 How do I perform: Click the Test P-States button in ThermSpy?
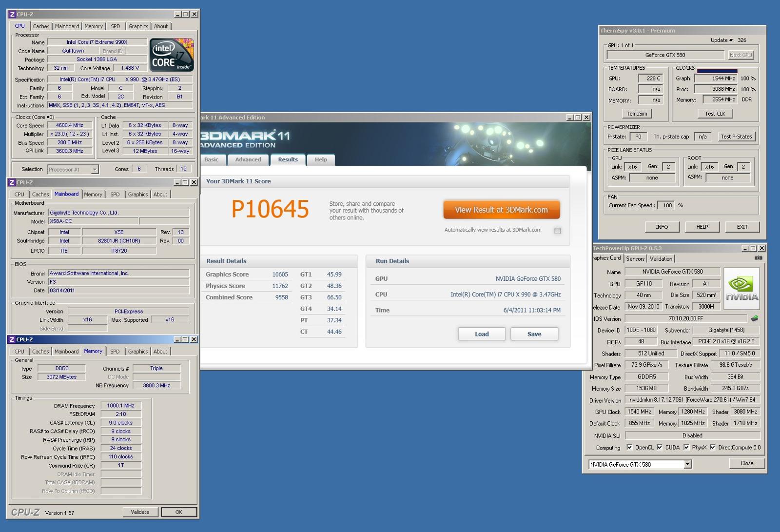(x=736, y=137)
